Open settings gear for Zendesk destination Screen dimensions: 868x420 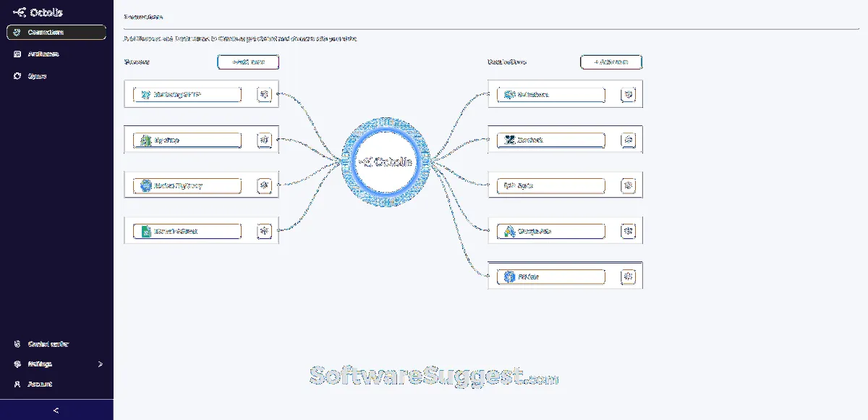pyautogui.click(x=629, y=140)
